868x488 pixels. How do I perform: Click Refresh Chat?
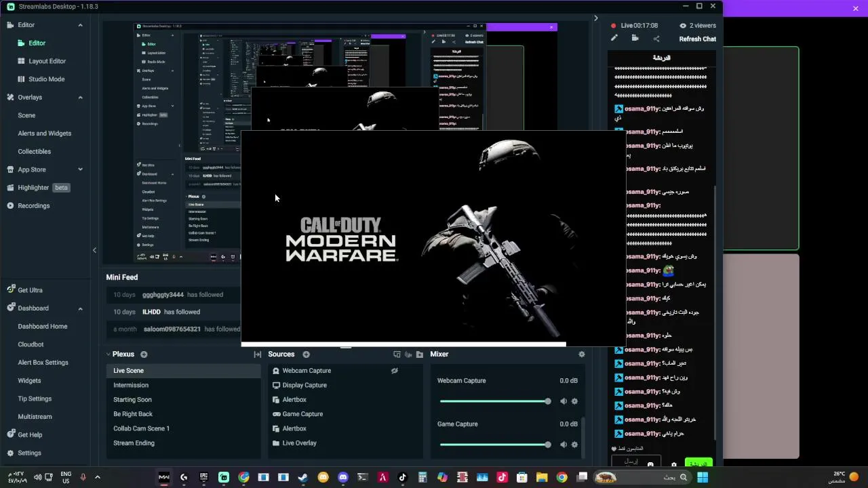point(697,39)
